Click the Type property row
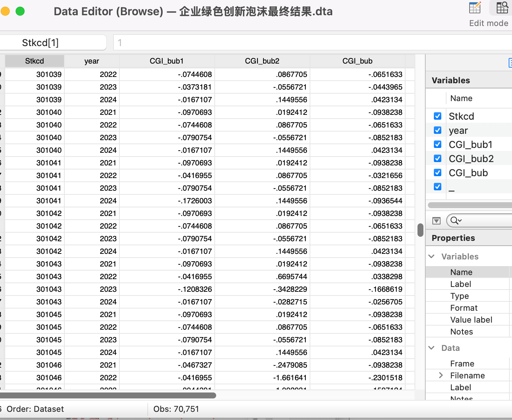The width and height of the screenshot is (512, 420). click(x=467, y=296)
